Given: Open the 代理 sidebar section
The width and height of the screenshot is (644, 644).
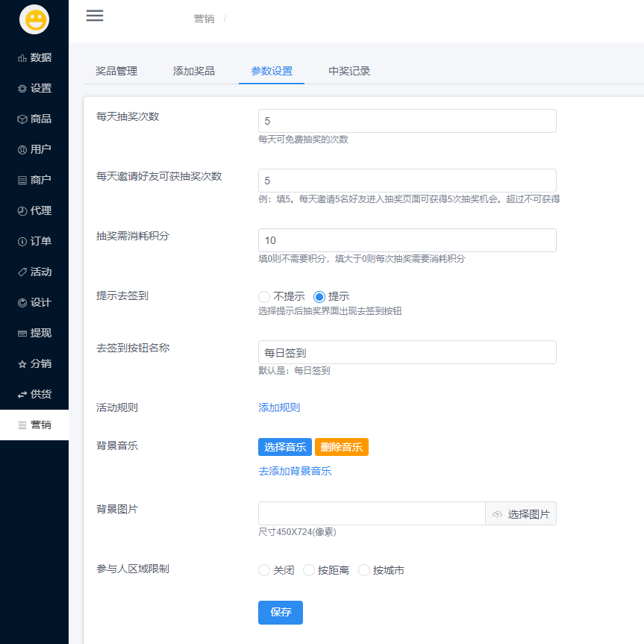Looking at the screenshot, I should point(34,210).
